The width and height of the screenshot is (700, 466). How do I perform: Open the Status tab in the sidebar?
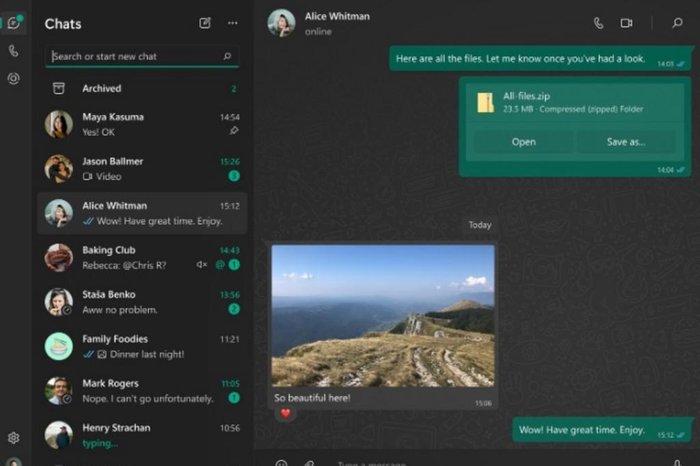[14, 79]
